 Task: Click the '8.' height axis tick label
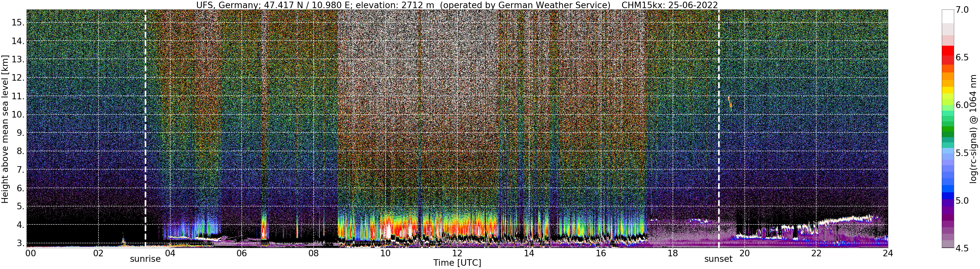pos(21,151)
